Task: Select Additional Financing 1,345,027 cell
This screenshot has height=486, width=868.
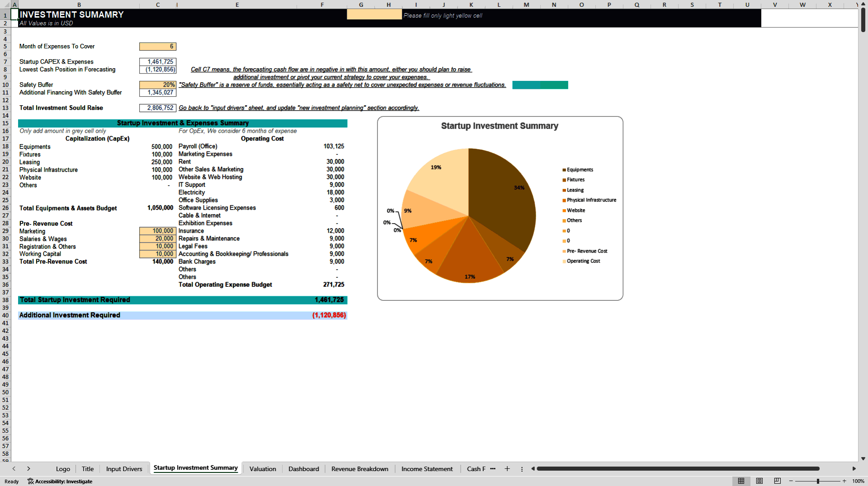Action: [158, 93]
